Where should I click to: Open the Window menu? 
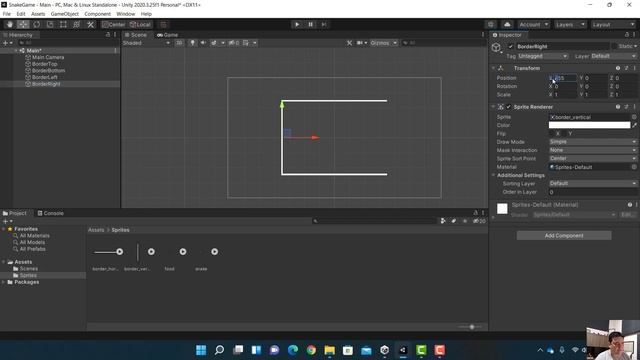pyautogui.click(x=125, y=14)
